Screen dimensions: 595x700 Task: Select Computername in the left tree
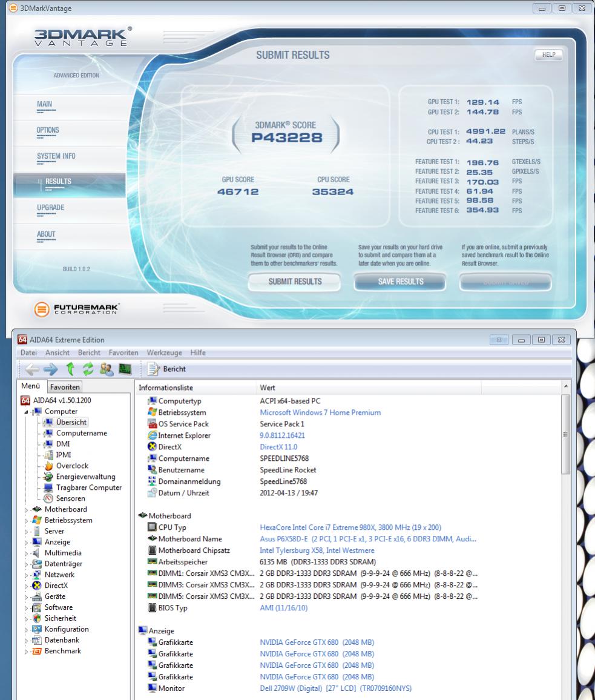coord(82,433)
